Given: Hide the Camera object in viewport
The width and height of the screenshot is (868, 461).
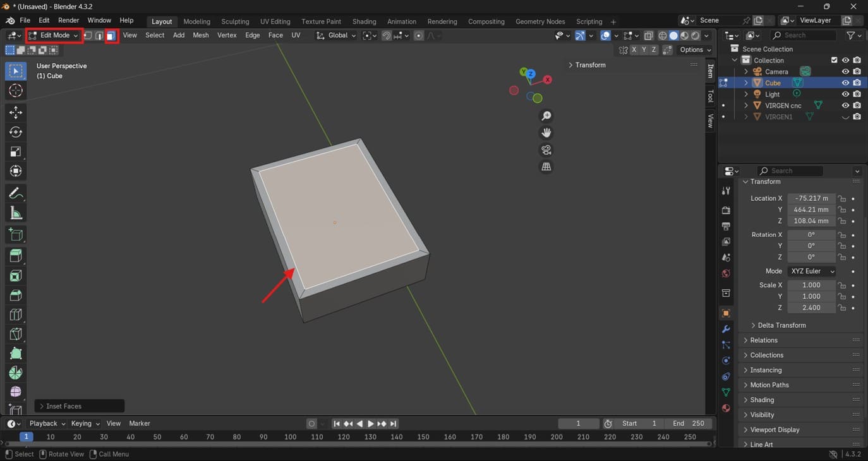Looking at the screenshot, I should (x=845, y=71).
